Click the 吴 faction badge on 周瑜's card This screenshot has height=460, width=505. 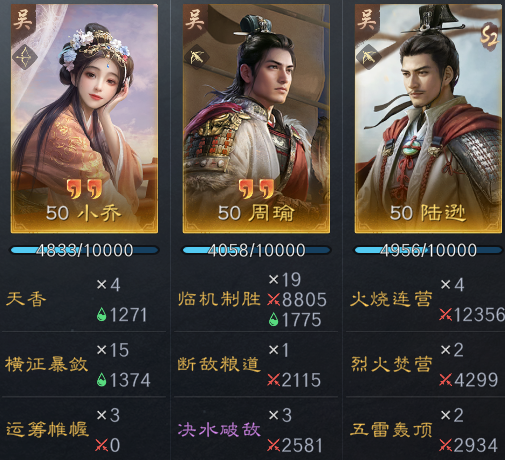(195, 20)
